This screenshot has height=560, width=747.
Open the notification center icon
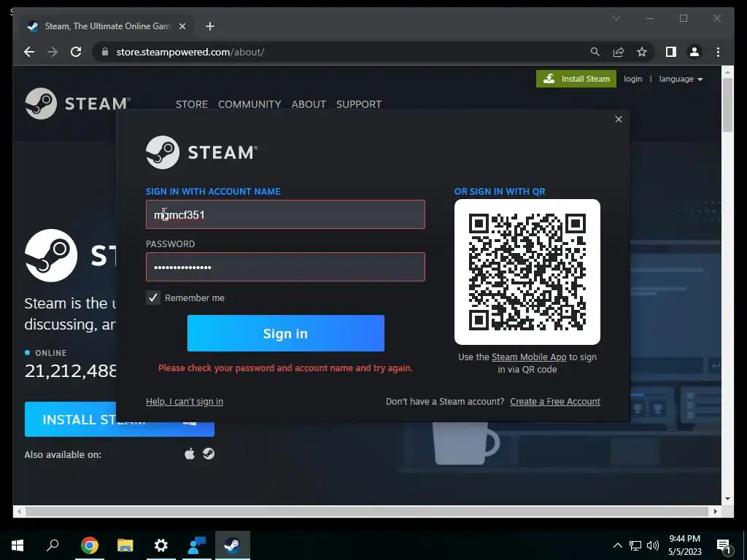tap(724, 546)
